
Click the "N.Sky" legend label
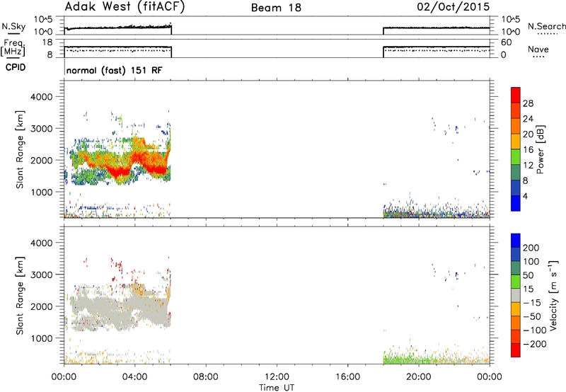(x=13, y=26)
